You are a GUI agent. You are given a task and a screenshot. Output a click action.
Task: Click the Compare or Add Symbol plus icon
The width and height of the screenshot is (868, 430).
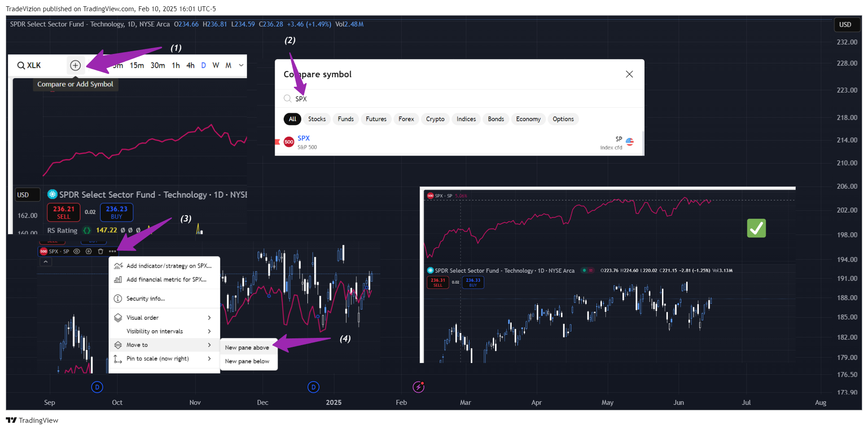click(x=75, y=66)
